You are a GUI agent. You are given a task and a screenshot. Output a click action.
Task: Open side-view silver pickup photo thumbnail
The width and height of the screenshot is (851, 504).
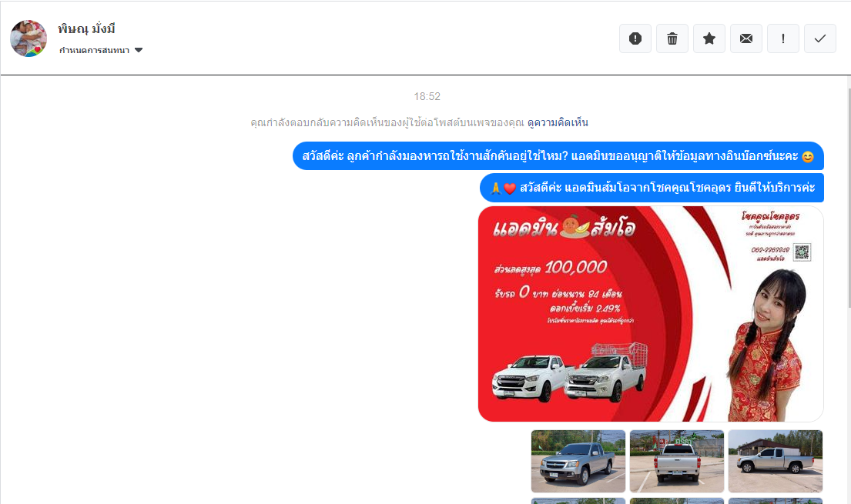click(775, 461)
